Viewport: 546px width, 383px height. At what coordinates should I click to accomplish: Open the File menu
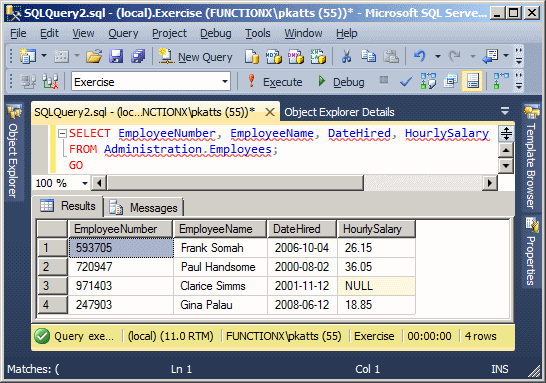(18, 33)
